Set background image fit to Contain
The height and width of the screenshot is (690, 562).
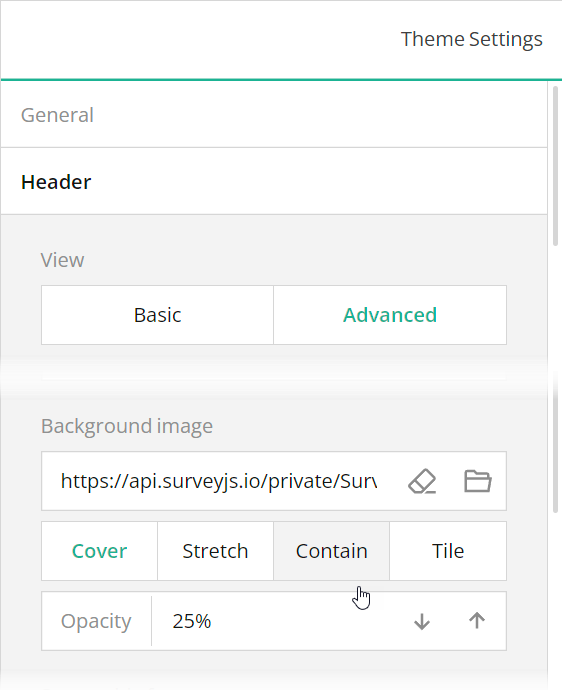(331, 551)
